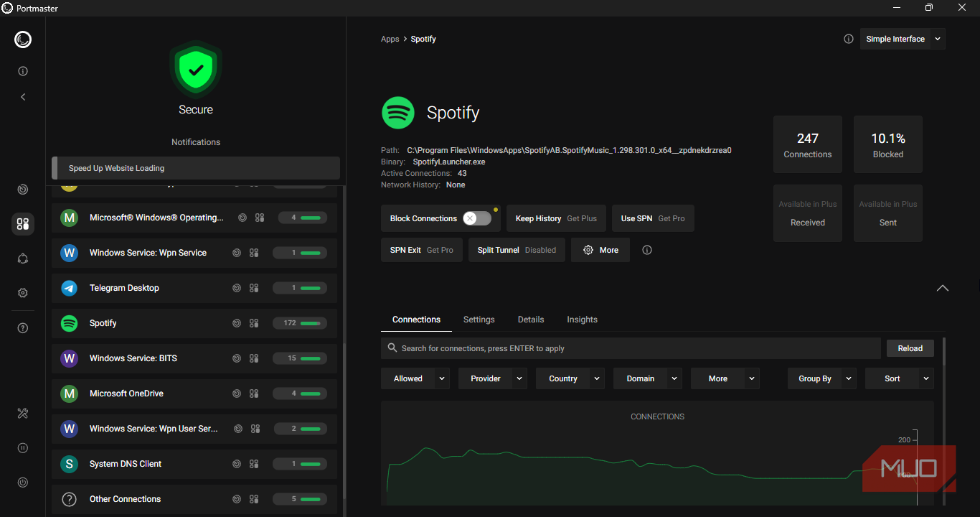This screenshot has width=980, height=517.
Task: Select the Connections tab
Action: pos(416,320)
